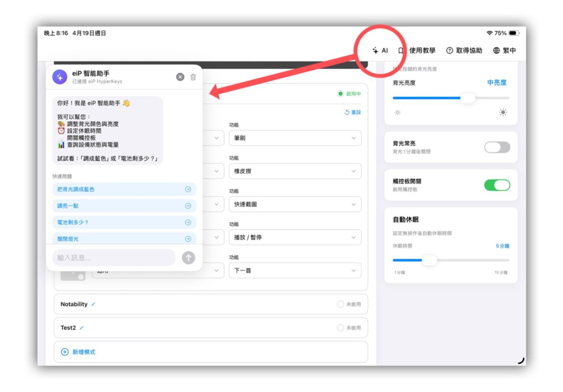The width and height of the screenshot is (563, 392).
Task: Open the 播放 / 暫停 function dropdown
Action: tap(295, 237)
